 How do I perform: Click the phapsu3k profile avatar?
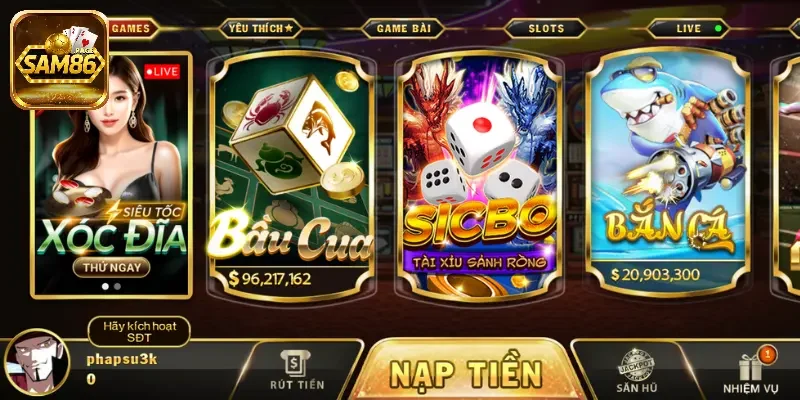[x=37, y=362]
